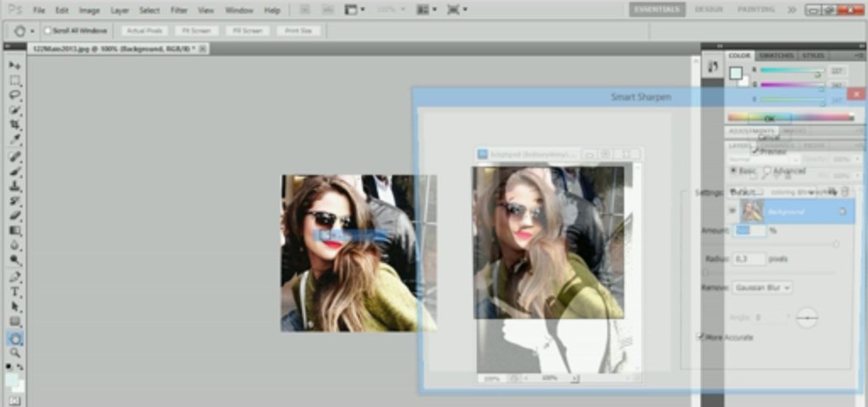Click the Radius input field
This screenshot has width=868, height=407.
pos(749,258)
